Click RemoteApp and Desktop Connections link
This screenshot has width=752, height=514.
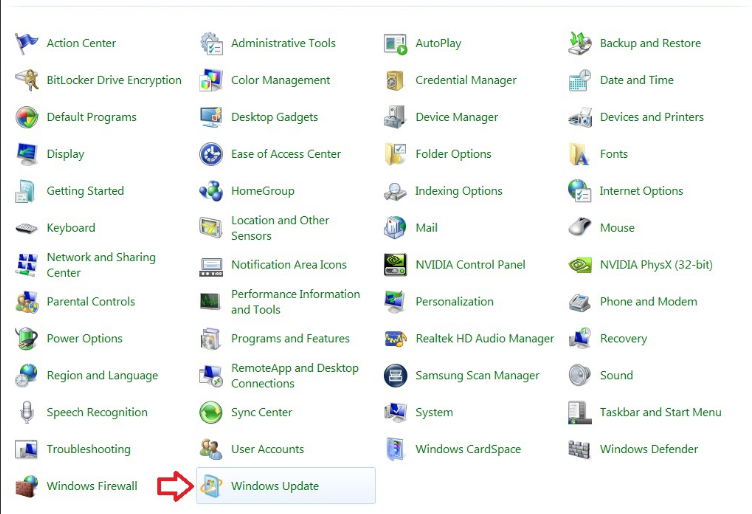[x=295, y=375]
